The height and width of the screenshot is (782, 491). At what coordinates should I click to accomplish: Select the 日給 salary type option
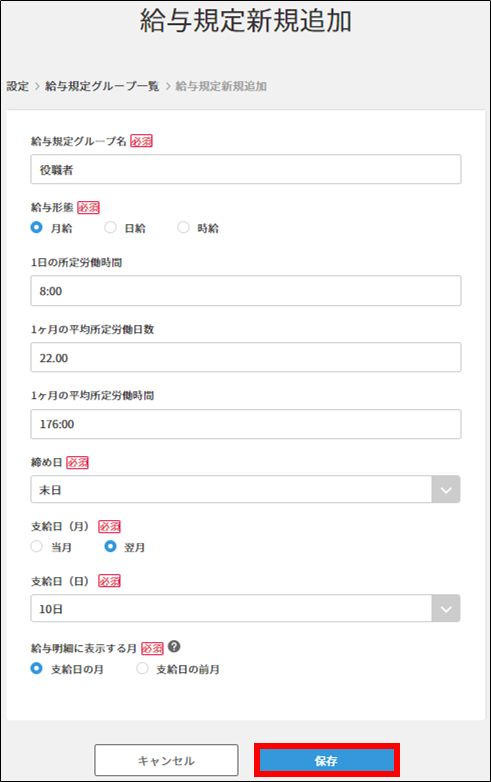coord(110,227)
